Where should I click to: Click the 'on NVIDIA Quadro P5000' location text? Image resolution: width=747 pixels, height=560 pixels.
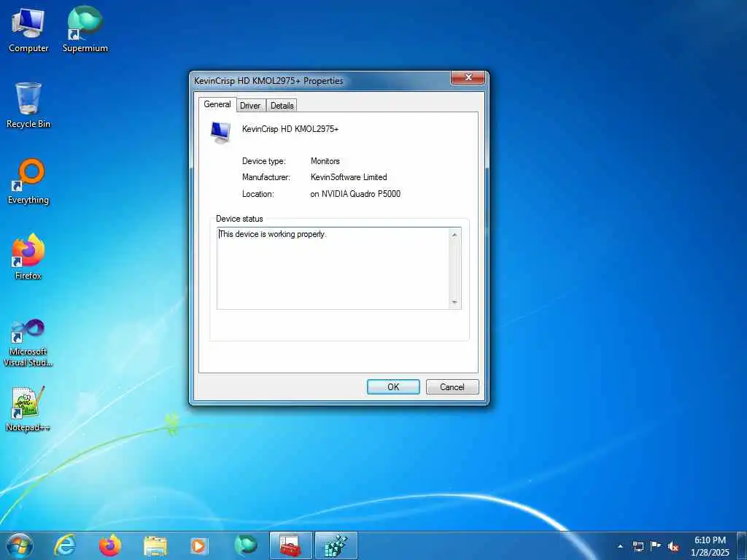tap(355, 194)
